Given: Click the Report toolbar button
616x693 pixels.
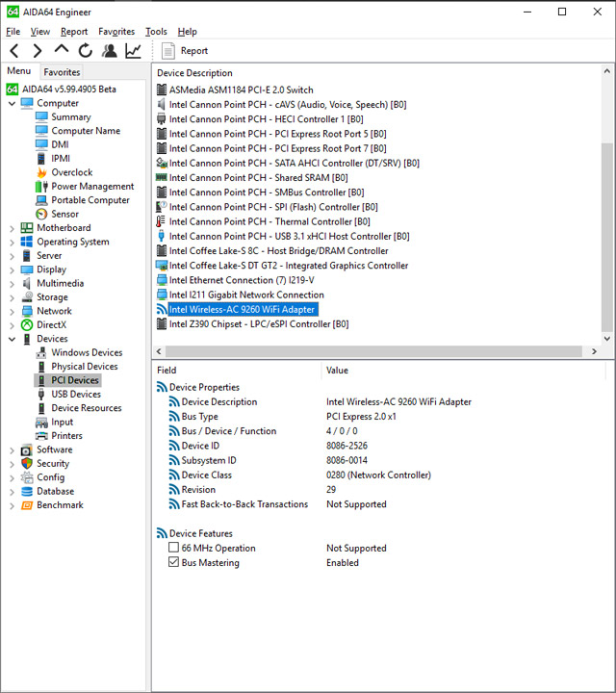Looking at the screenshot, I should pyautogui.click(x=185, y=51).
